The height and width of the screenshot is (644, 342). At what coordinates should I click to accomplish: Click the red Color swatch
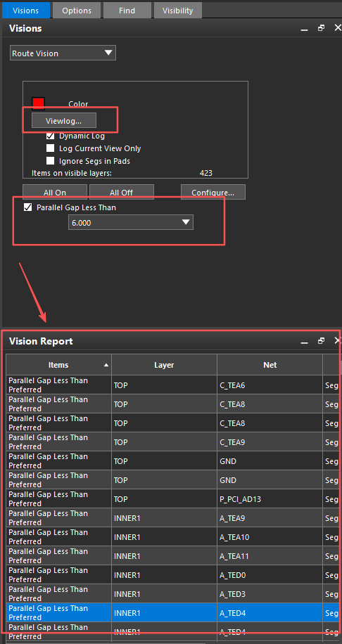click(x=38, y=104)
